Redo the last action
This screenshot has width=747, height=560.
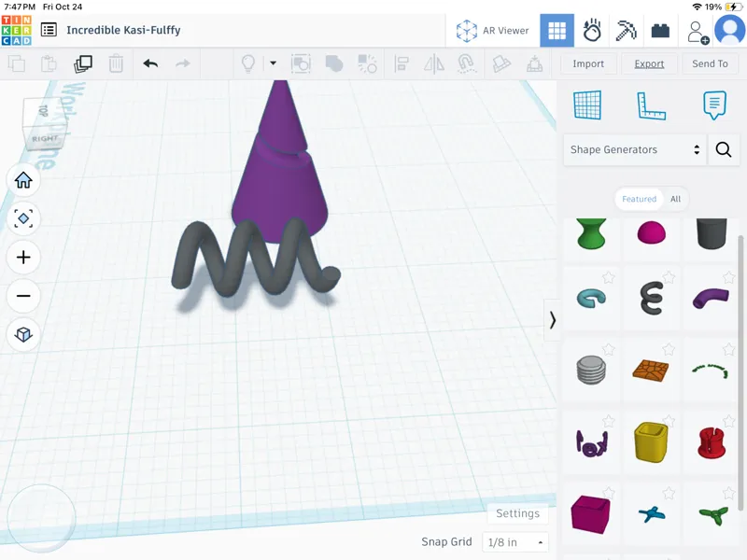pos(183,63)
